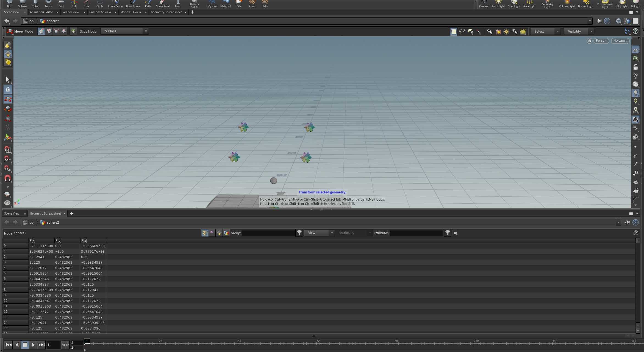Click the Point Light shelf tool
This screenshot has height=352, width=644.
498,4
